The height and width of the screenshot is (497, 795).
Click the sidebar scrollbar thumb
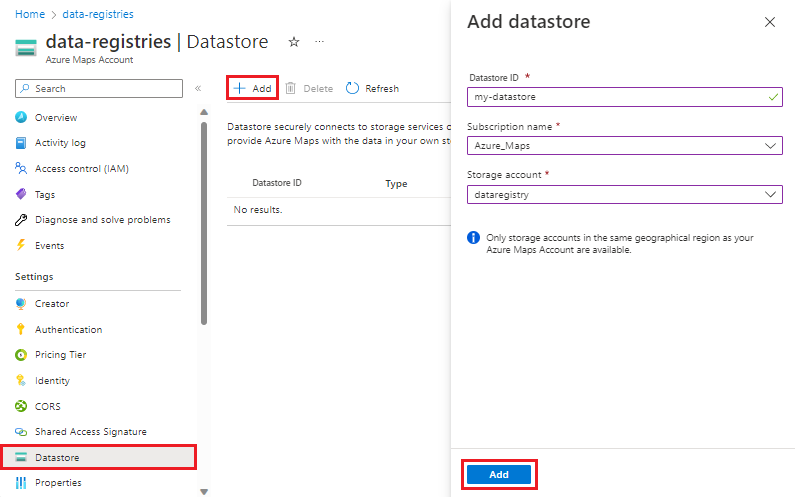coord(204,223)
